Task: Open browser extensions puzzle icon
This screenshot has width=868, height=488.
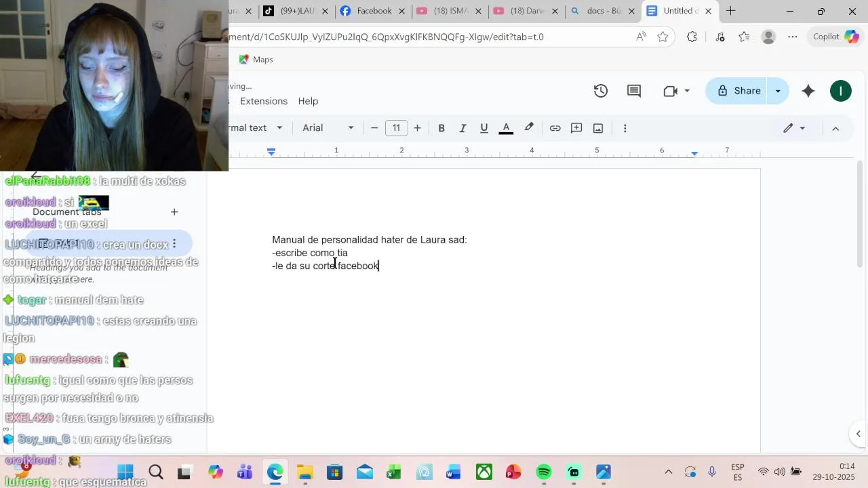Action: [x=692, y=37]
